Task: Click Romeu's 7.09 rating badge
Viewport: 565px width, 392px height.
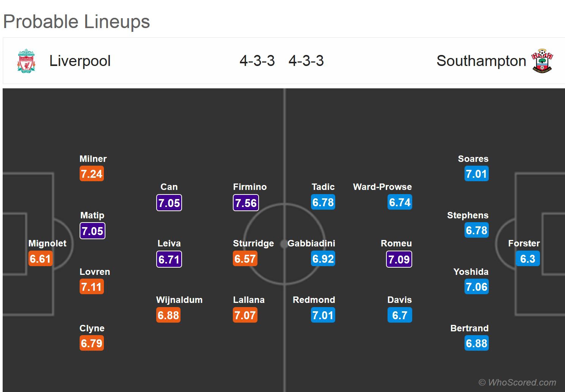Action: [x=399, y=259]
